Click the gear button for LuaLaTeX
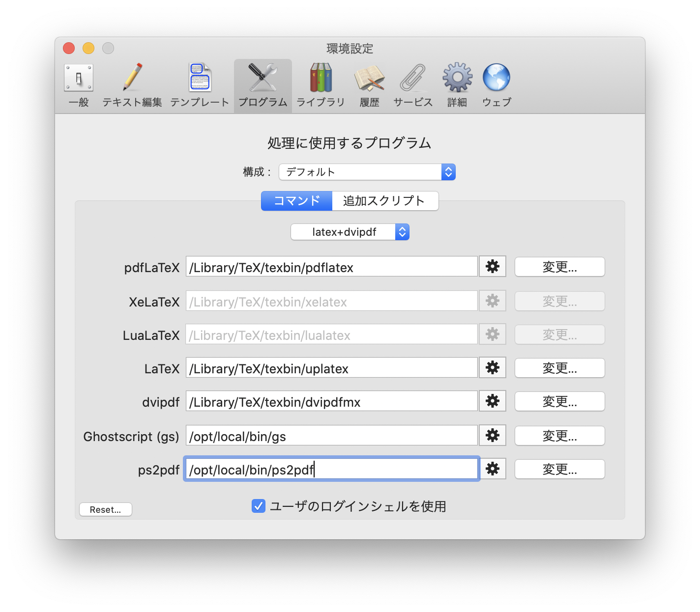The height and width of the screenshot is (612, 700). tap(493, 334)
